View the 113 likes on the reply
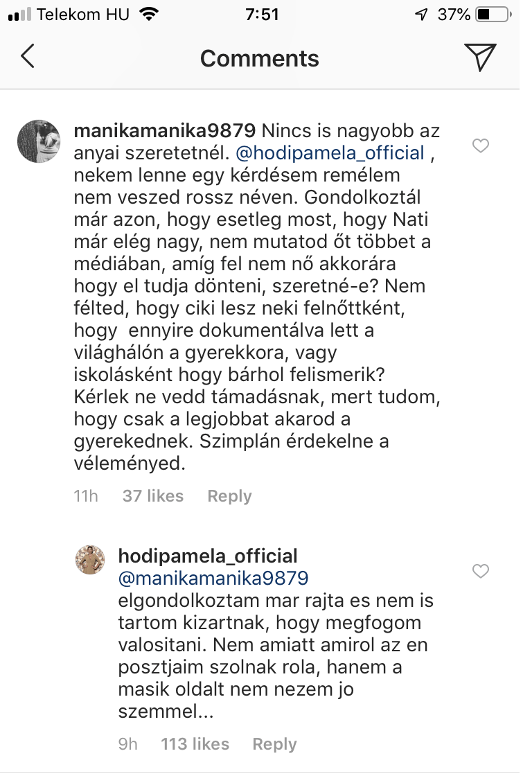 (x=195, y=744)
